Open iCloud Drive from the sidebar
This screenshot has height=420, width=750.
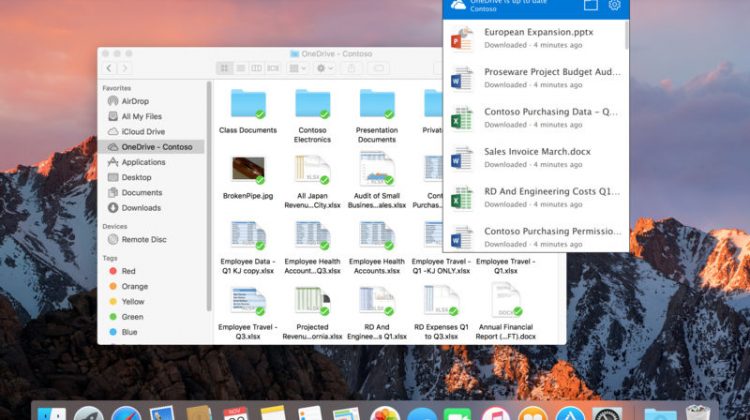tap(153, 132)
